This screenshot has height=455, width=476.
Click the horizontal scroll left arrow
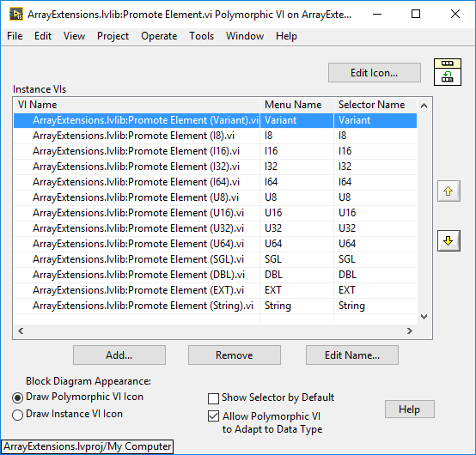pos(21,331)
